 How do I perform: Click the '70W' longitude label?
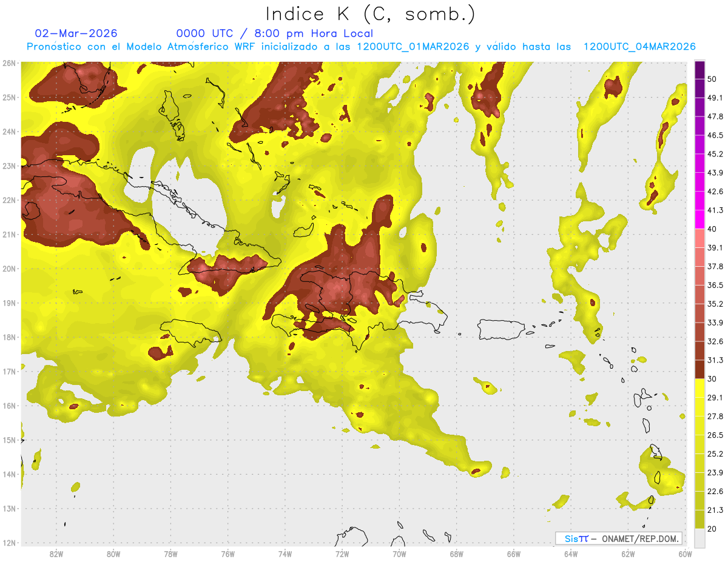click(x=399, y=554)
